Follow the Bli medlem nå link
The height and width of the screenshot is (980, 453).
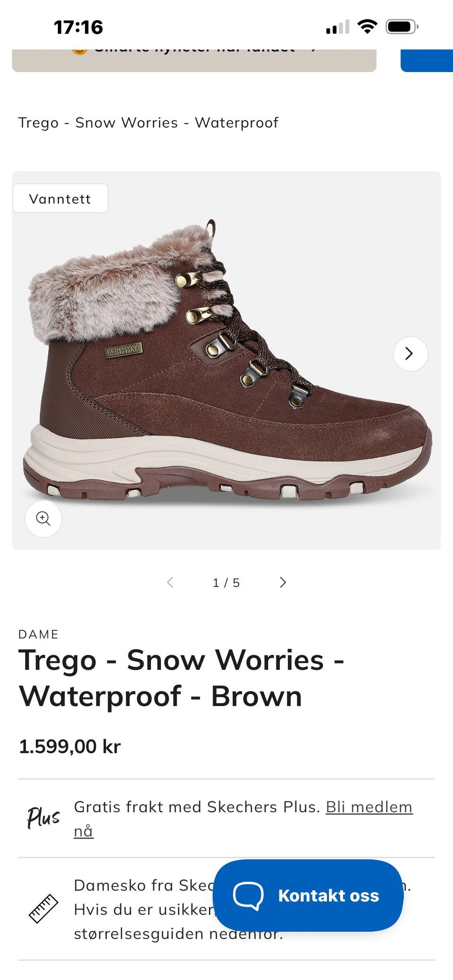click(243, 819)
